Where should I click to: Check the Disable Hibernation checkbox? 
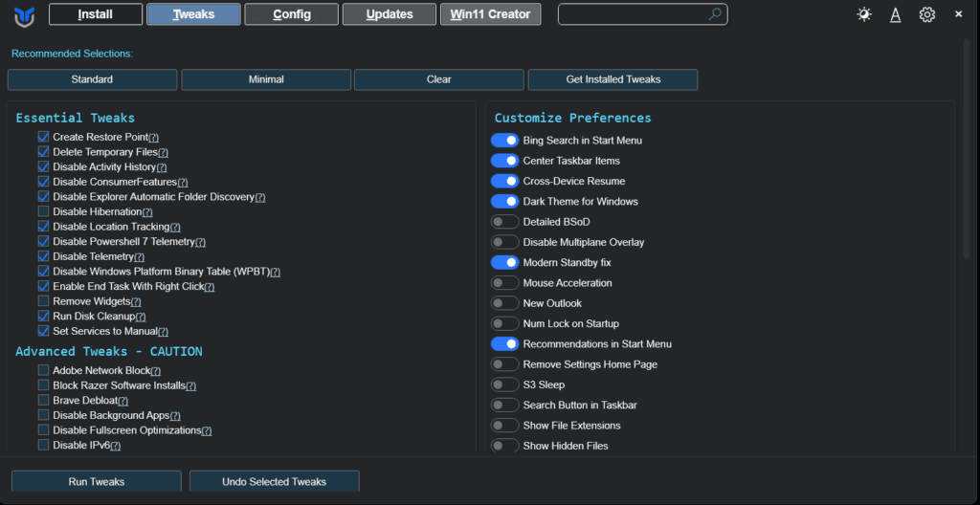click(43, 211)
